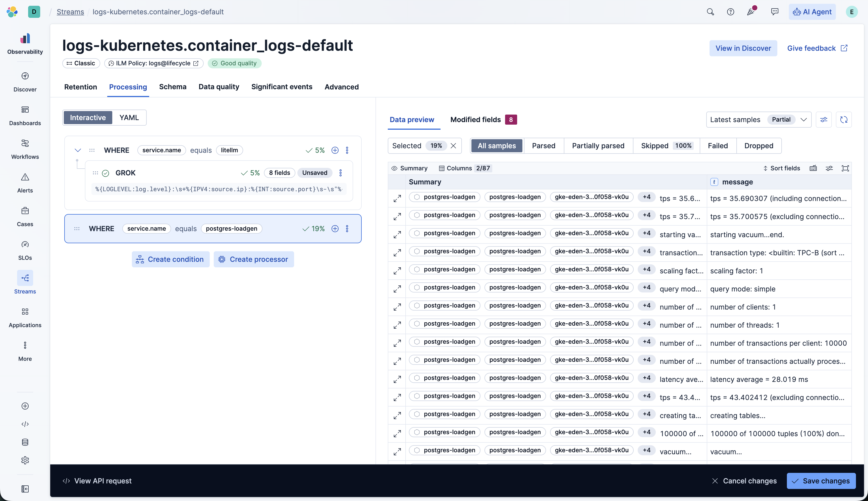
Task: Open the user avatar E menu
Action: [x=851, y=12]
